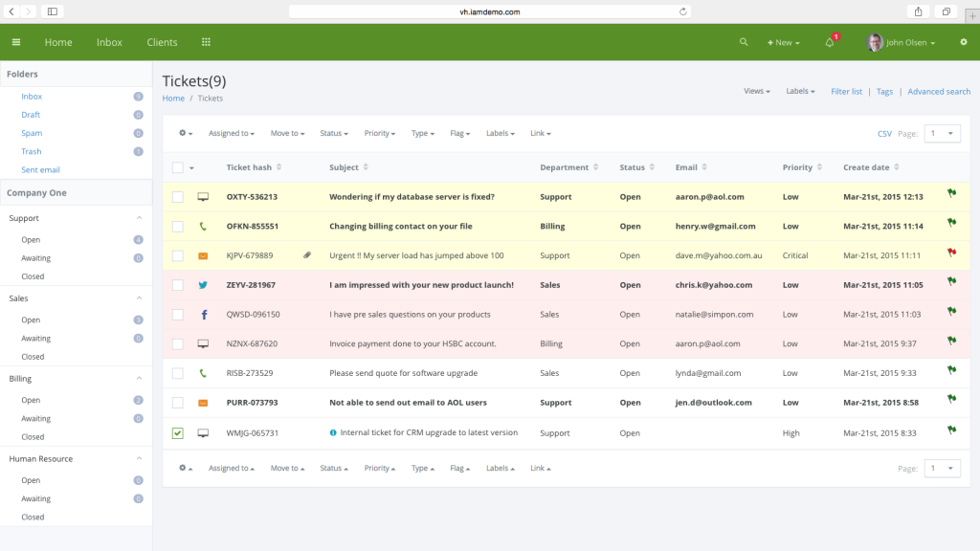Open the Assigned to dropdown
The height and width of the screenshot is (551, 980).
coord(230,133)
